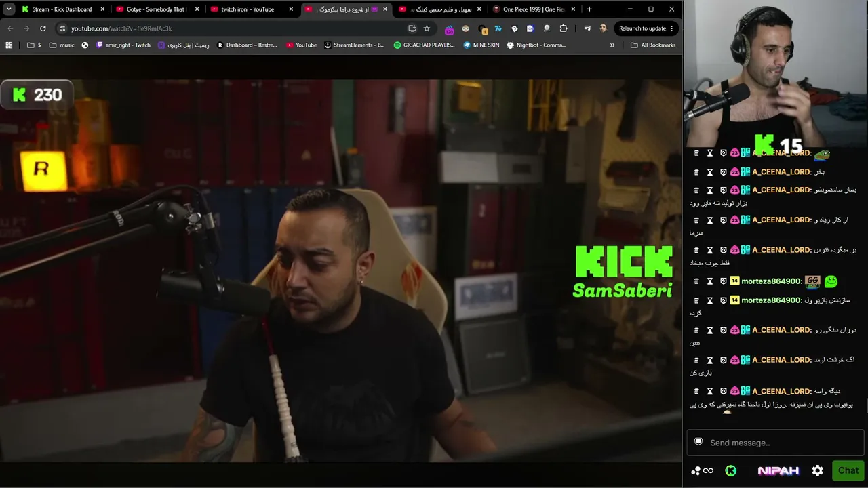Screen dimensions: 868x488
Task: Open the green Kick emote picker
Action: (x=730, y=470)
